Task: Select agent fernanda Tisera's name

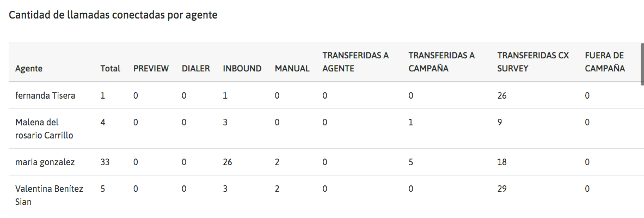Action: (x=45, y=96)
